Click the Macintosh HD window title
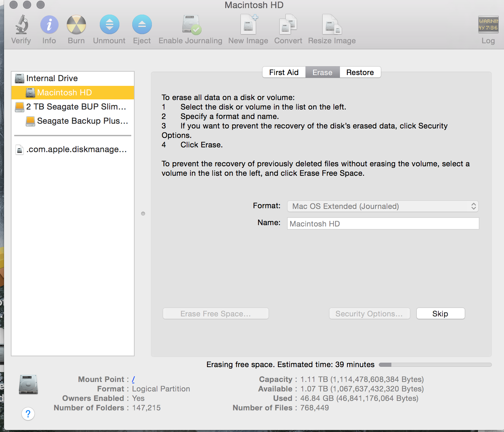504x432 pixels. coord(254,5)
